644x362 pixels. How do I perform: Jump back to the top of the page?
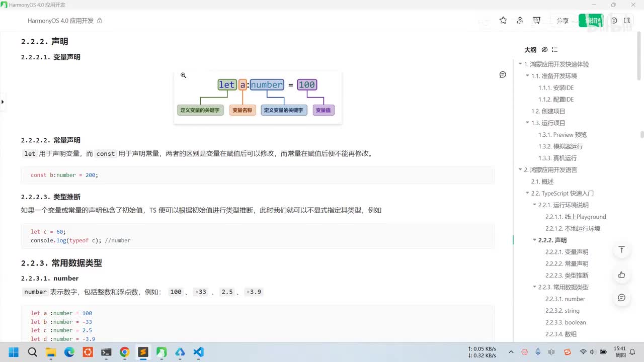coord(622,250)
